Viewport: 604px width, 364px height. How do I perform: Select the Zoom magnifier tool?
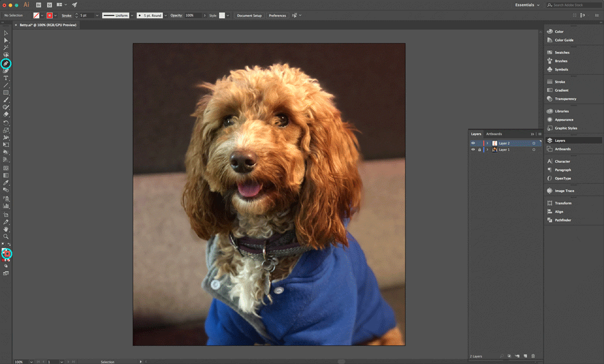coord(6,237)
